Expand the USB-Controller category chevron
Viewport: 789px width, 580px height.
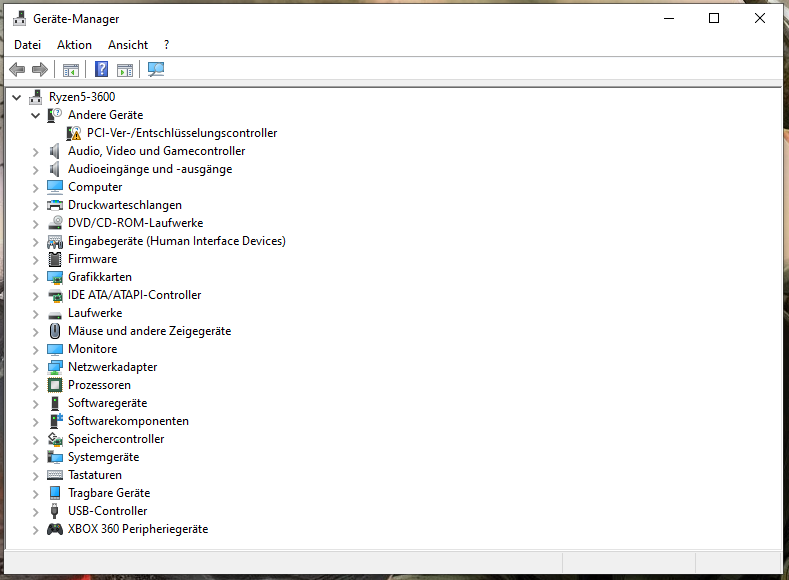pos(35,512)
